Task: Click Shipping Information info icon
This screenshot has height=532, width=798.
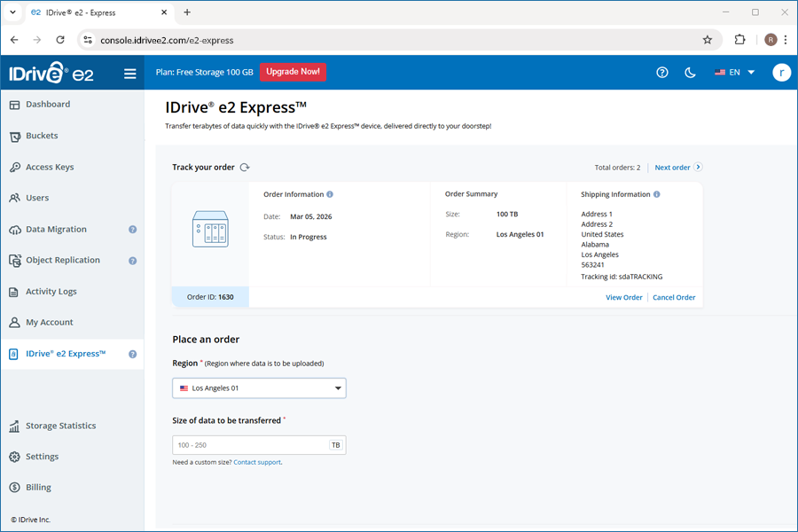Action: pyautogui.click(x=656, y=194)
